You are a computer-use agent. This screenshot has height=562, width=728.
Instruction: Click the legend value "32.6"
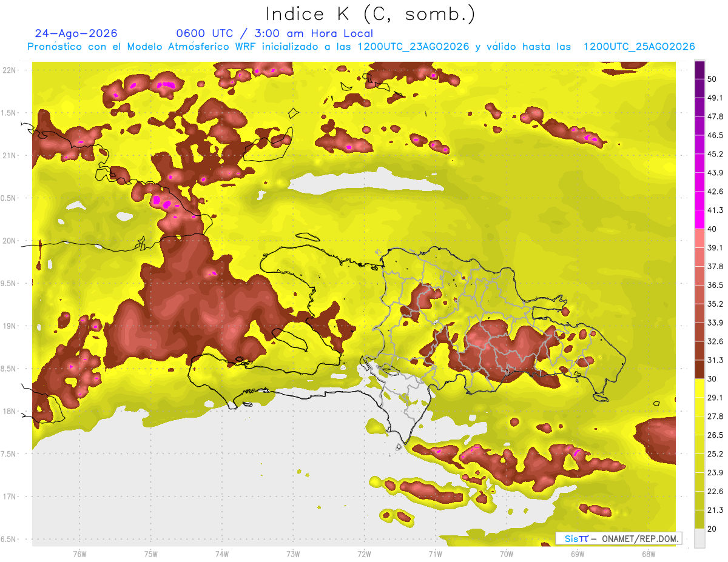point(715,341)
